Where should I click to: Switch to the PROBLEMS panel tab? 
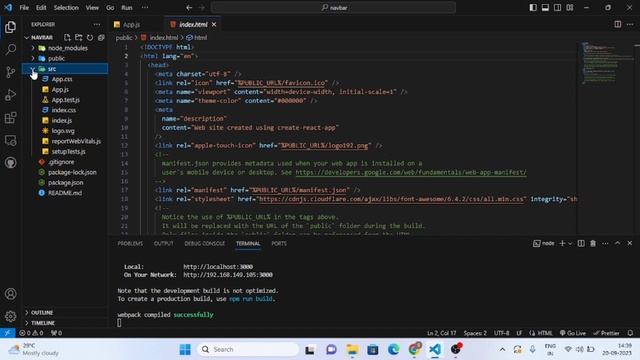[130, 244]
